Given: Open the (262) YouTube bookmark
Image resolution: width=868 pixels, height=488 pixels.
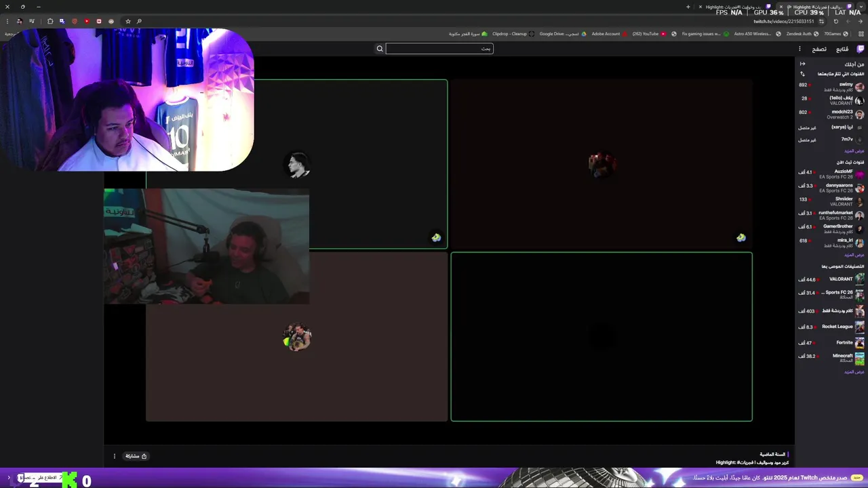Looking at the screenshot, I should pyautogui.click(x=649, y=33).
